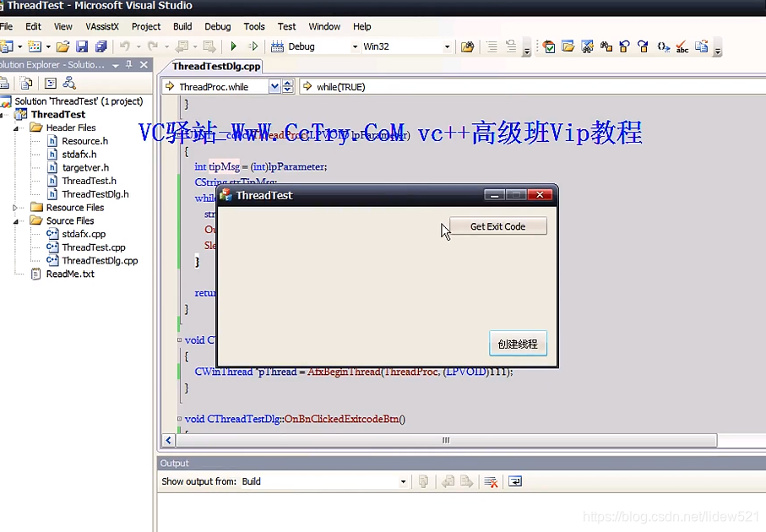Close the Solution Explorer panel
Screen dimensions: 766x532
tap(144, 64)
